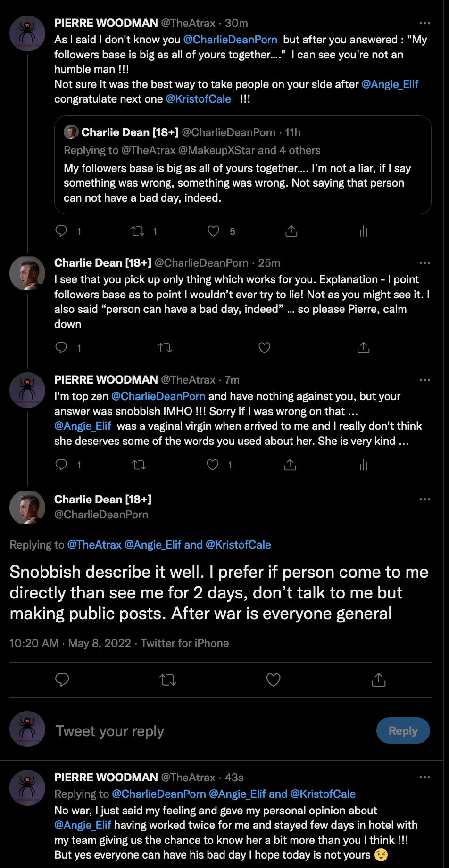Retweet the main Charlie Dean tweet
Viewport: 449px width, 868px height.
pos(168,680)
